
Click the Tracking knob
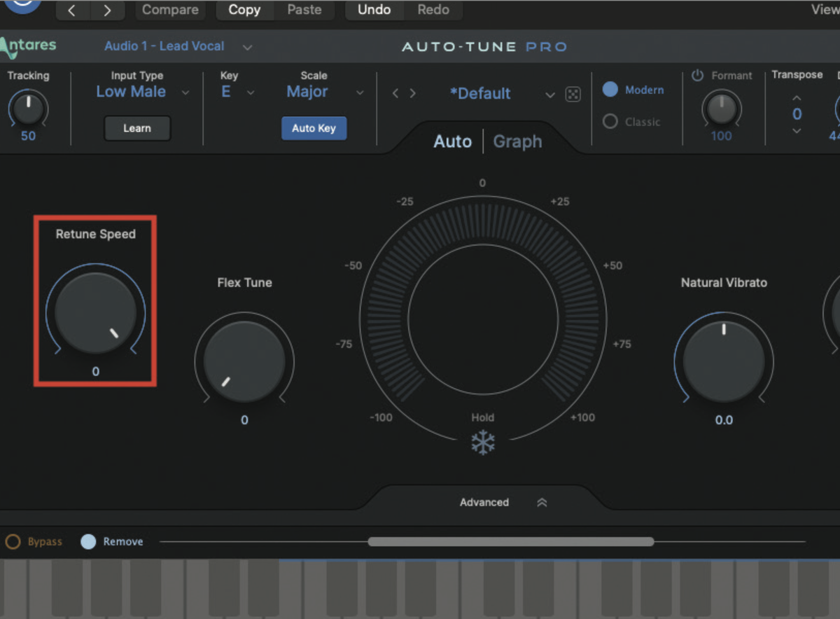pos(28,110)
